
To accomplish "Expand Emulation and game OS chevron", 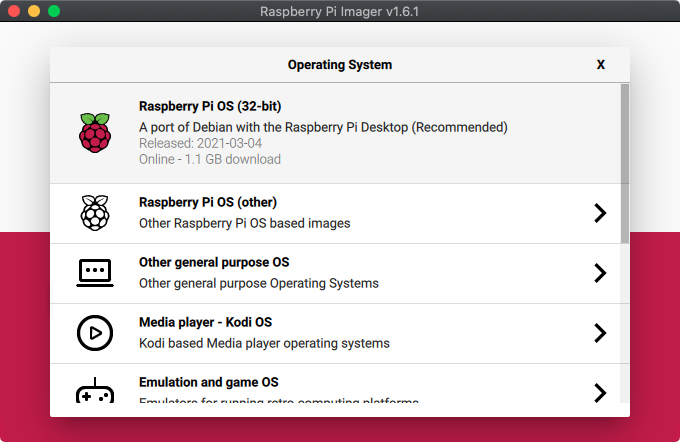I will tap(600, 393).
